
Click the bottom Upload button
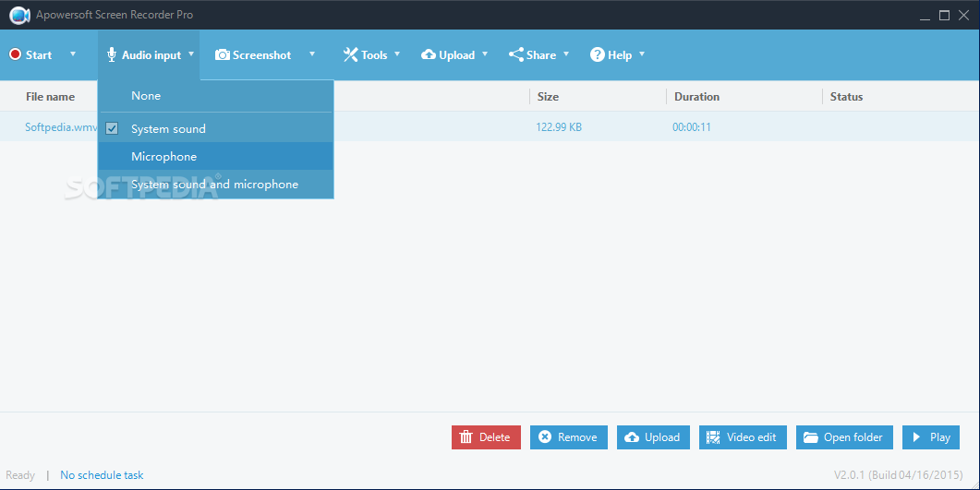pyautogui.click(x=653, y=437)
